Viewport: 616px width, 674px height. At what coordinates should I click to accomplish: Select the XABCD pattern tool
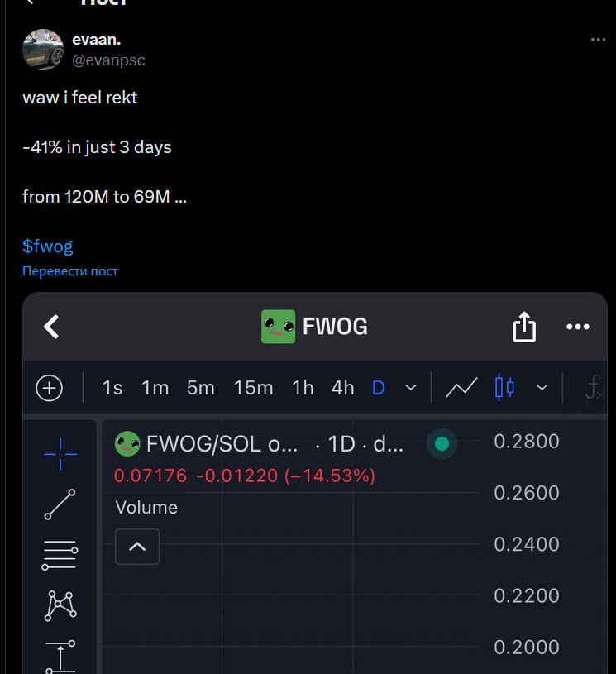(60, 605)
